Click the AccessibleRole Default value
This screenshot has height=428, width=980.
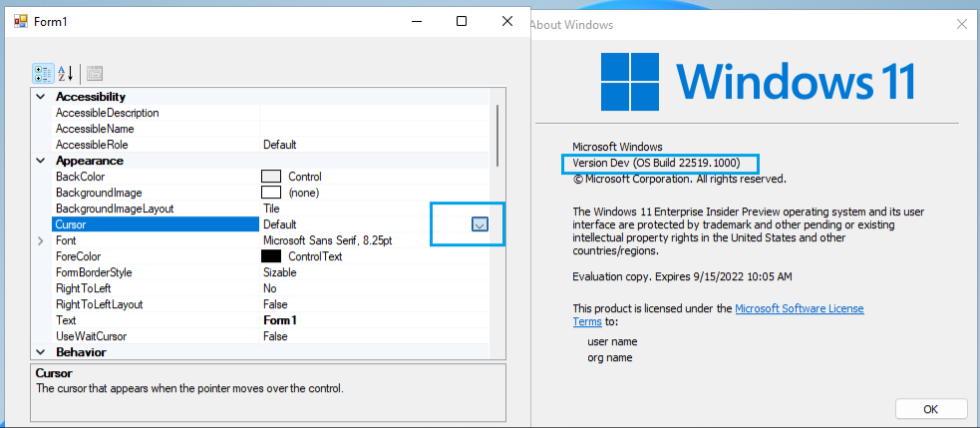pos(279,146)
